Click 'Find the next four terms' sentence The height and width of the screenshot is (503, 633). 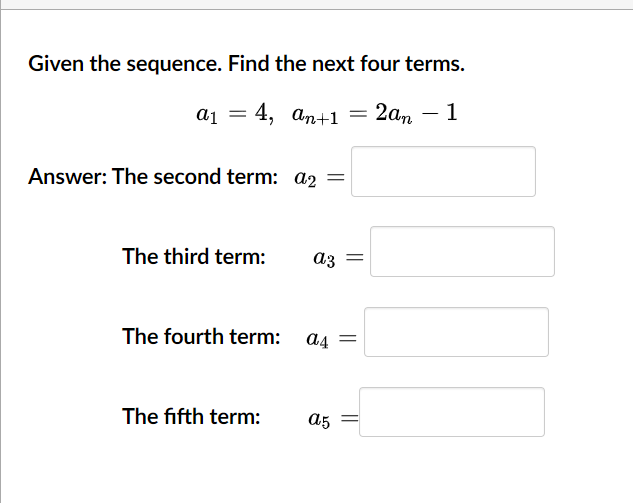tap(346, 64)
